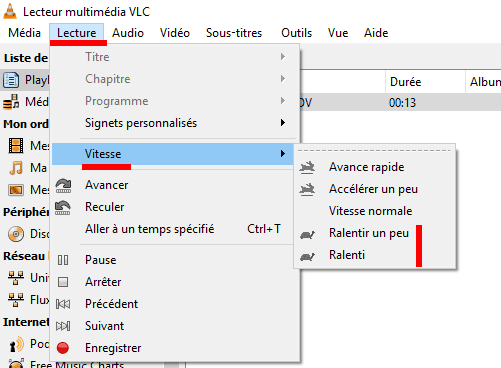The height and width of the screenshot is (368, 501).
Task: Click the Ralentir un peu turtle icon
Action: [307, 234]
